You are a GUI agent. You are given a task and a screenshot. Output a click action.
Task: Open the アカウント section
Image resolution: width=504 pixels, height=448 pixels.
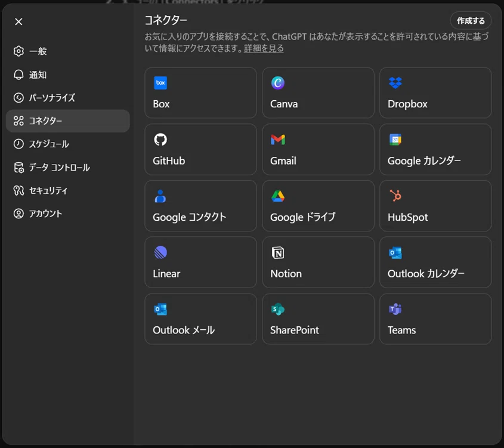[x=68, y=214]
